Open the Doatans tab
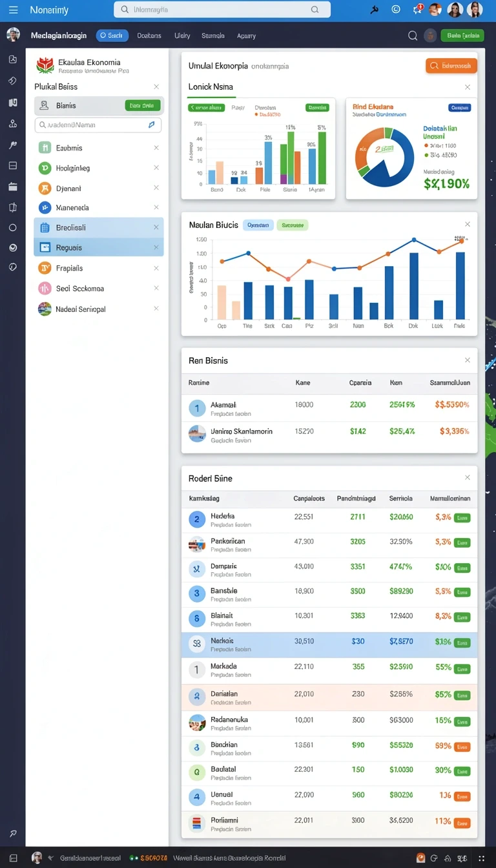This screenshot has width=496, height=868. click(x=149, y=36)
